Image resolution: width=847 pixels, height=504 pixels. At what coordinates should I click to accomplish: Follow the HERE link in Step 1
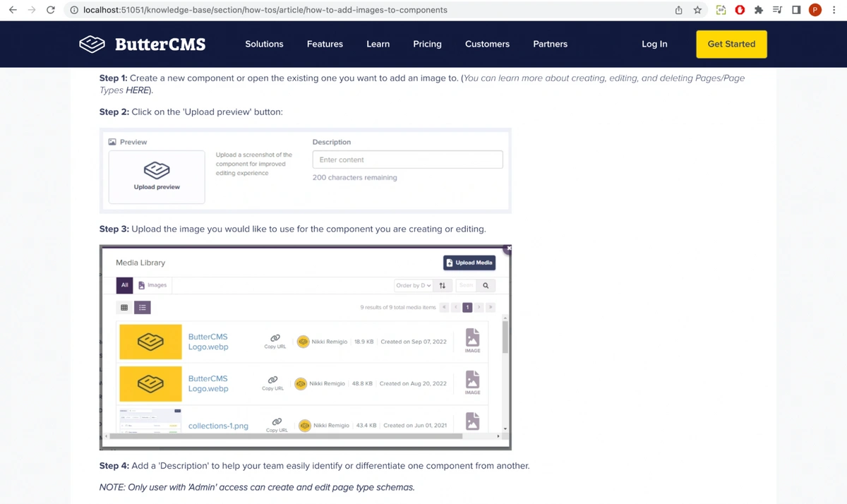point(137,90)
